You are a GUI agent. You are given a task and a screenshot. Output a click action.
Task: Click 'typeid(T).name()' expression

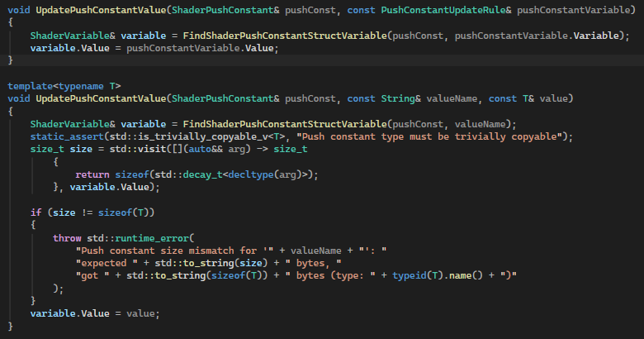(x=438, y=275)
